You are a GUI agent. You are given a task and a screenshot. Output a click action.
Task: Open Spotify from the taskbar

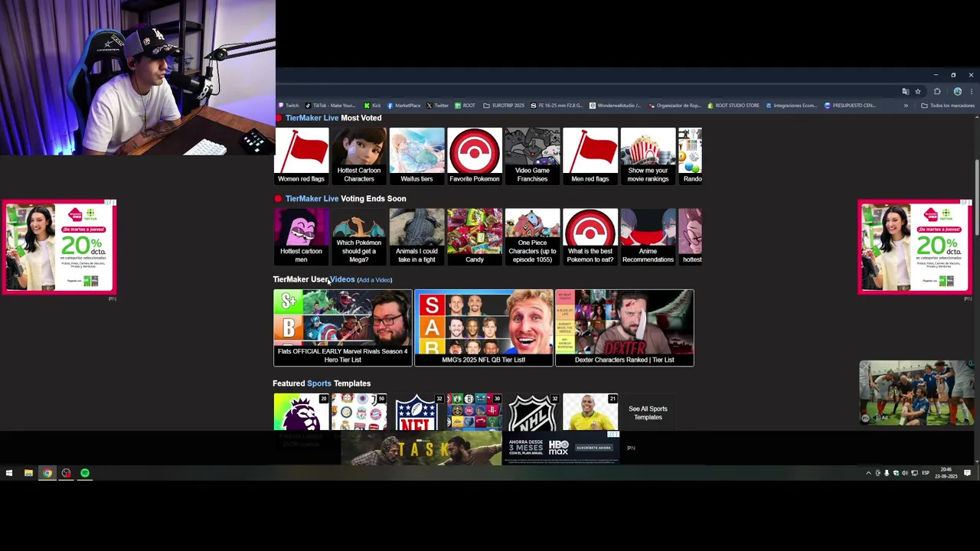pyautogui.click(x=85, y=473)
